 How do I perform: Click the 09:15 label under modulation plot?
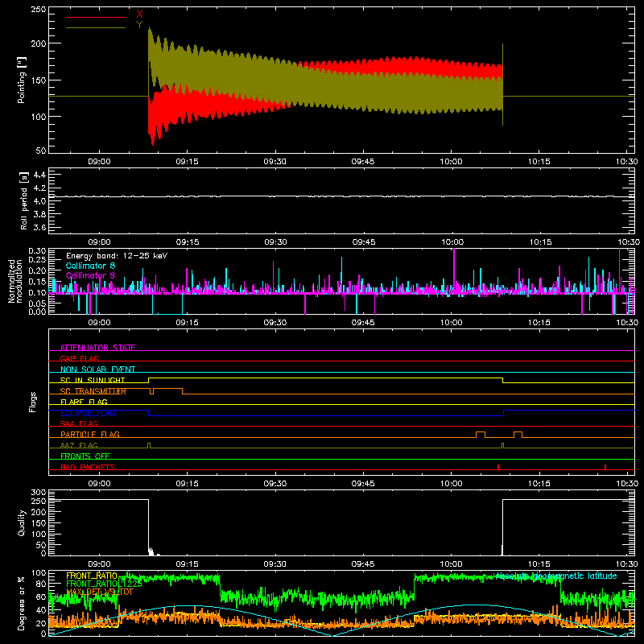coord(188,323)
